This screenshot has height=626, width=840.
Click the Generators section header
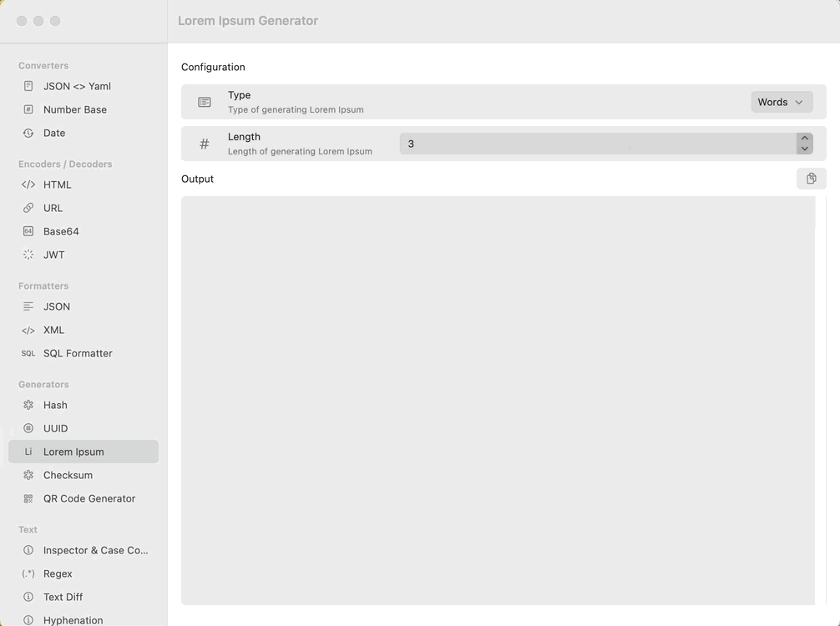click(43, 385)
